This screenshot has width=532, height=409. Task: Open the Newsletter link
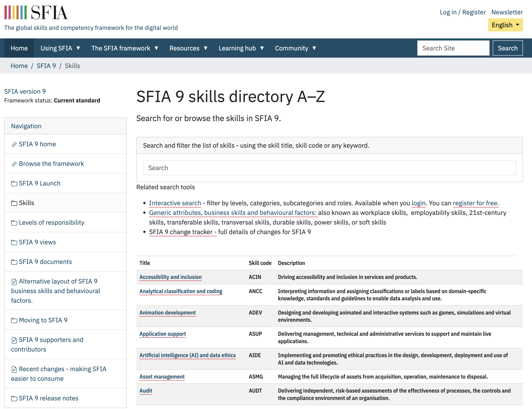click(x=507, y=12)
